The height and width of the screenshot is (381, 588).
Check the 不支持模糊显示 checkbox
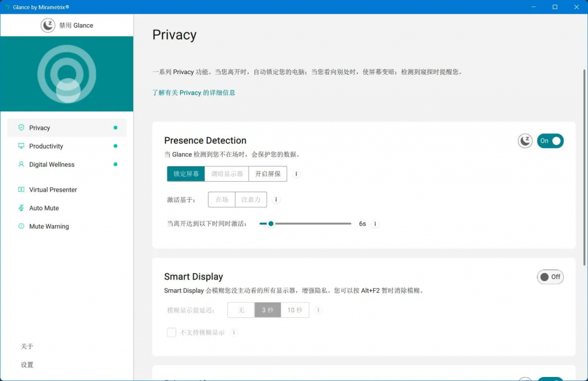[x=171, y=332]
